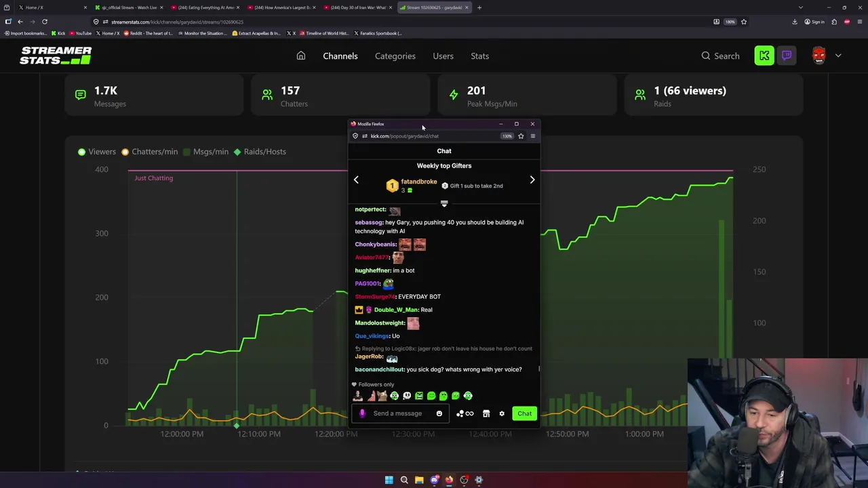Toggle the Raids/Hosts series in legend
Viewport: 868px width, 488px height.
pos(260,152)
